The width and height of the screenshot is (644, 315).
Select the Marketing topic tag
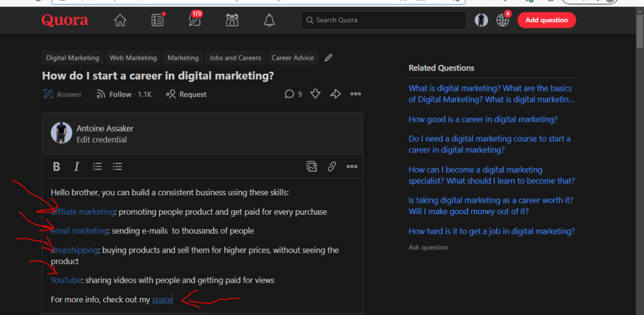[x=183, y=58]
